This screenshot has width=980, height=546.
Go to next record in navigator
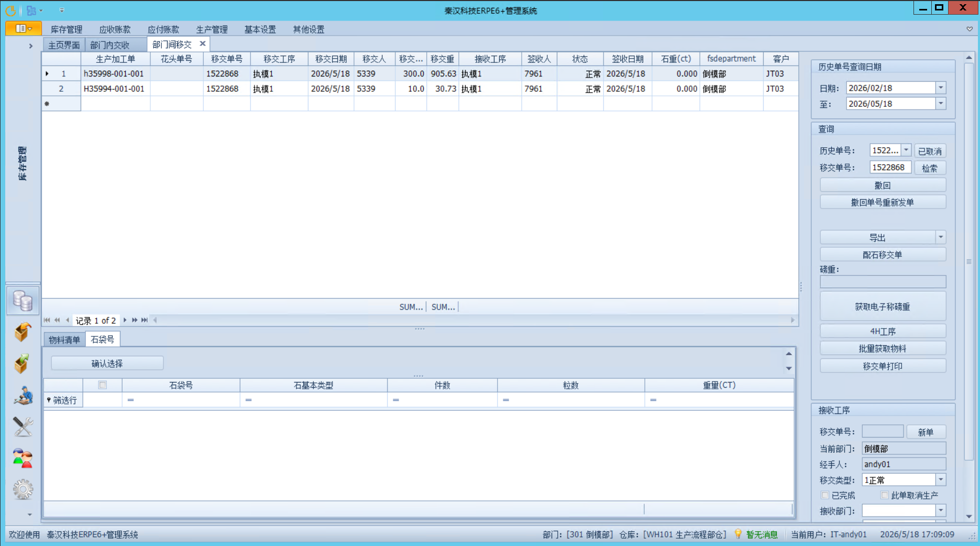pos(125,320)
